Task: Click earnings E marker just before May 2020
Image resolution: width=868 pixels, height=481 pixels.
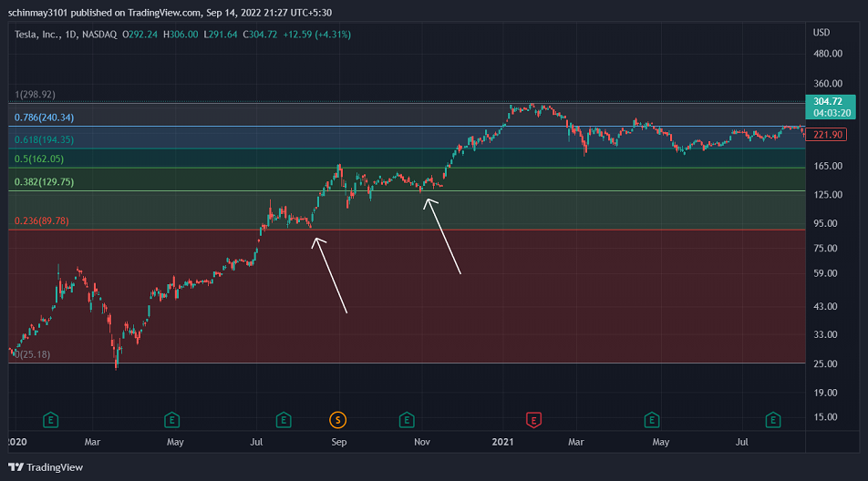Action: 171,420
